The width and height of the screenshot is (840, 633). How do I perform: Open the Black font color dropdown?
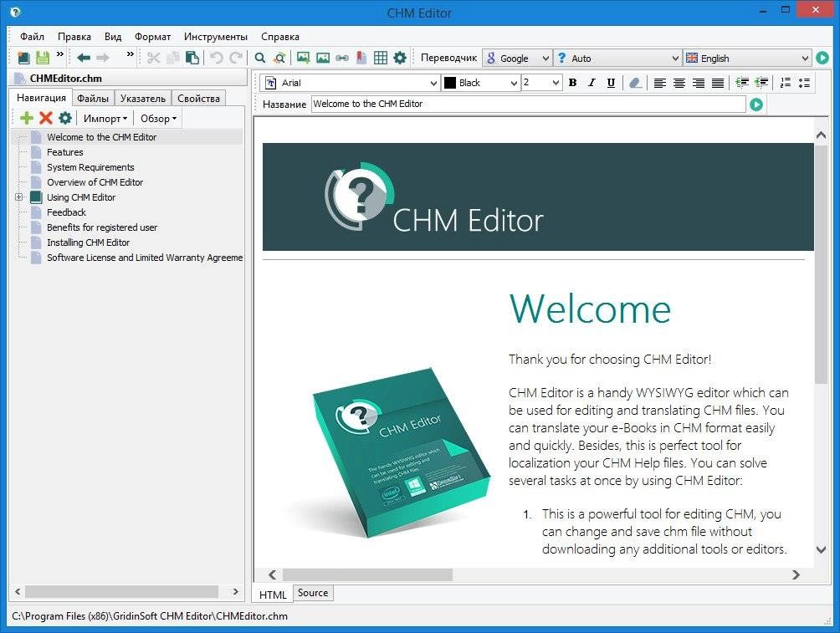pyautogui.click(x=480, y=83)
